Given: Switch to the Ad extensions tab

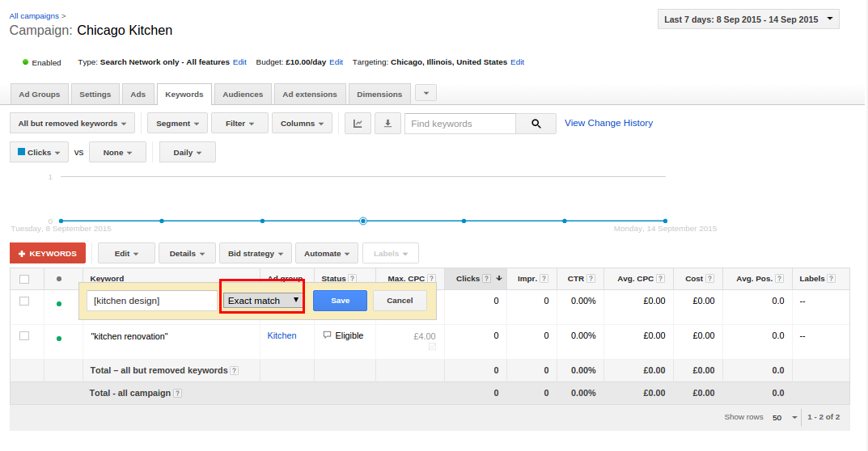Looking at the screenshot, I should point(310,95).
